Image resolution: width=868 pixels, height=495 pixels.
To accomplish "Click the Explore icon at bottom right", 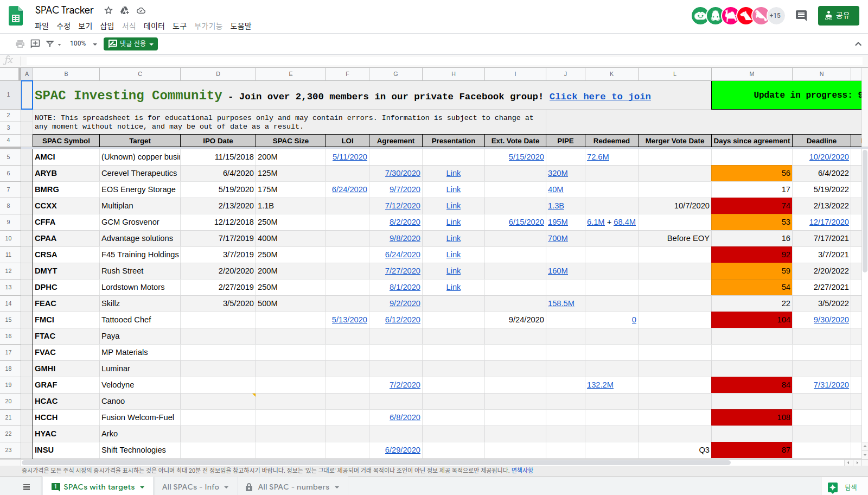I will 833,487.
